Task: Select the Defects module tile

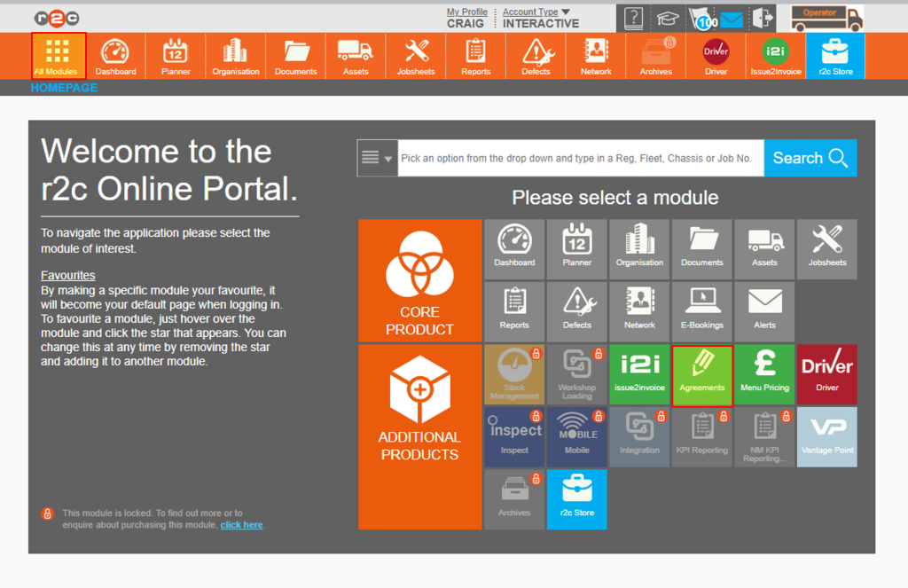Action: (576, 311)
